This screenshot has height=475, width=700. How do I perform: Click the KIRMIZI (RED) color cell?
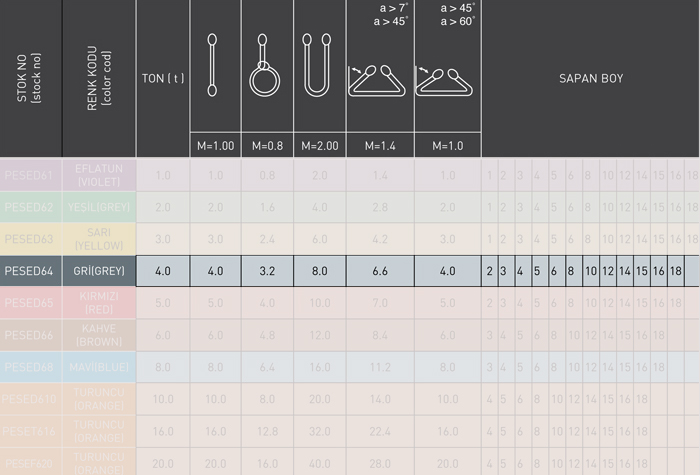pos(99,303)
